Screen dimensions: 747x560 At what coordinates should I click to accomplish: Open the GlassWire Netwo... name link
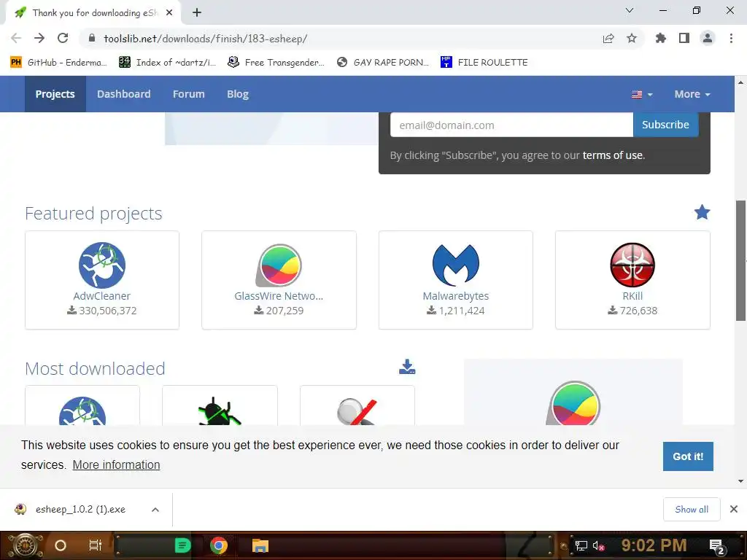(279, 296)
